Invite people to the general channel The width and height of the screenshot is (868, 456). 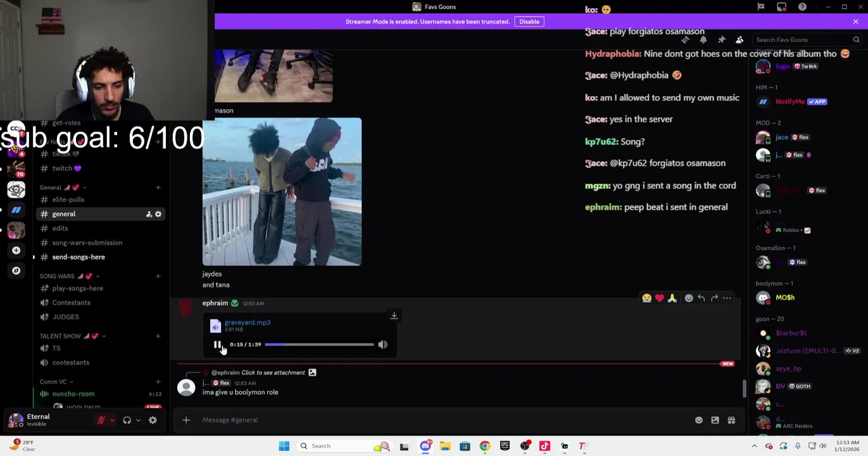pos(149,214)
